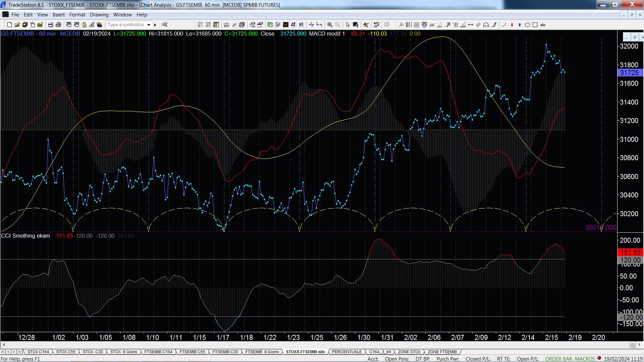Open the Drawing menu
This screenshot has height=362, width=644.
click(99, 15)
